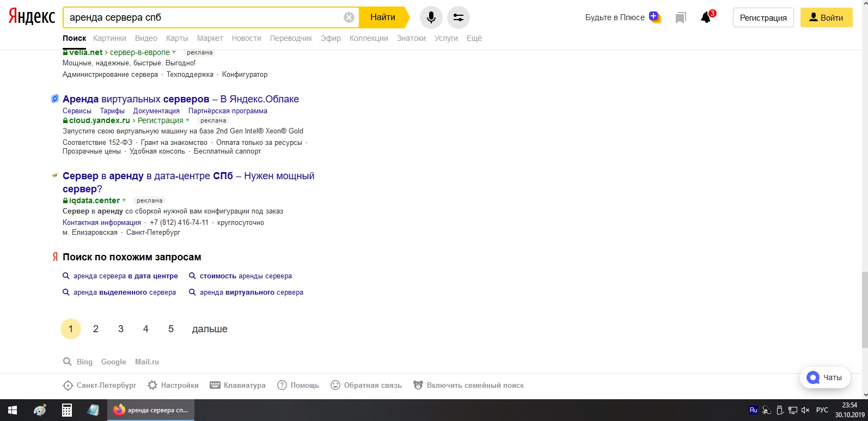The image size is (868, 421).
Task: Launch Calculator from the taskbar
Action: [x=66, y=410]
